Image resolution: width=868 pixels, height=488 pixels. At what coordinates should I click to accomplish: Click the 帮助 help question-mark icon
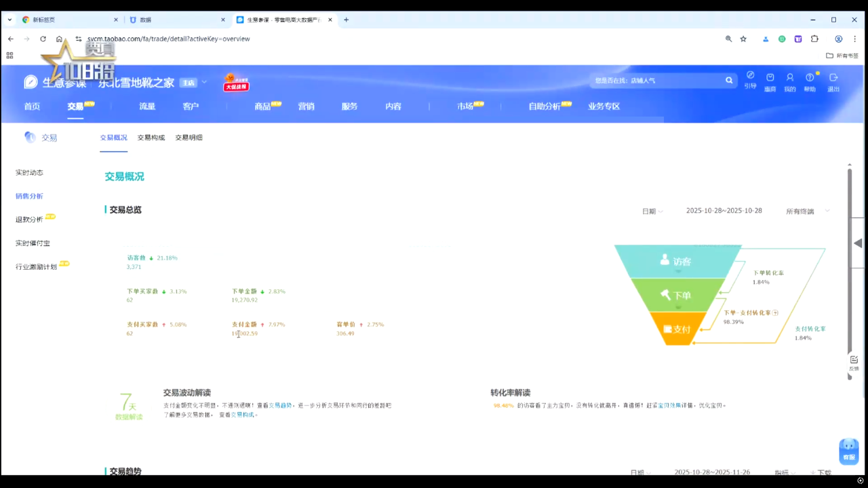pyautogui.click(x=810, y=78)
